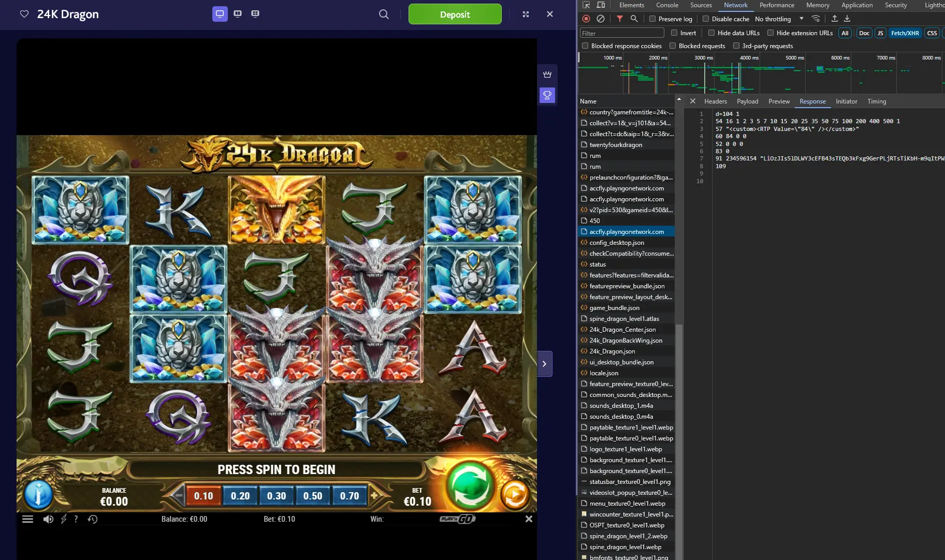Decrease bet with the minus arrow
945x560 pixels.
[x=179, y=495]
